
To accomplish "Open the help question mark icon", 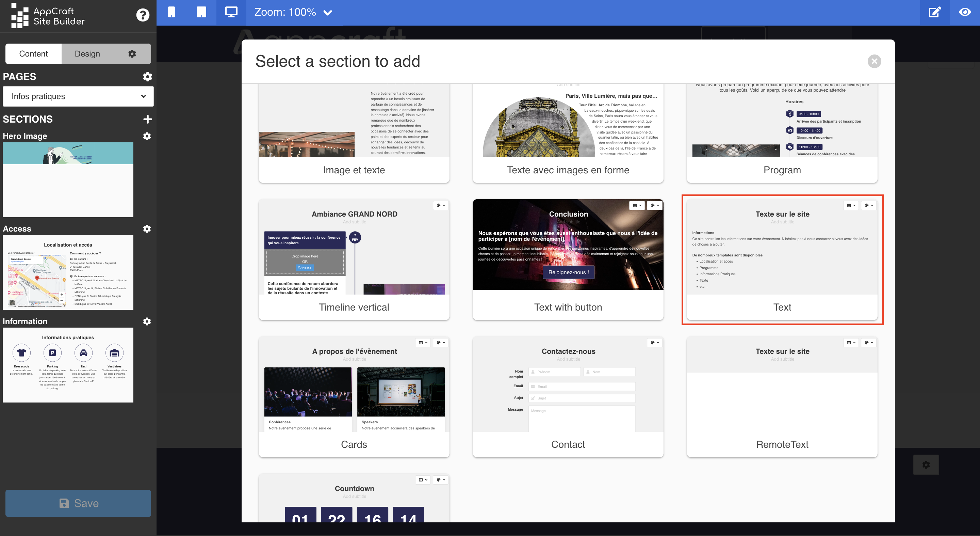I will (143, 15).
